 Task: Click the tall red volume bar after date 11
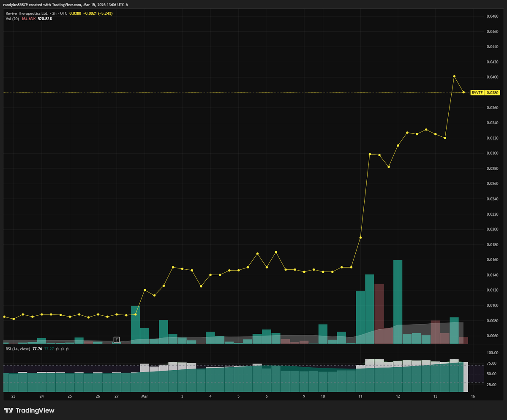[x=379, y=314]
